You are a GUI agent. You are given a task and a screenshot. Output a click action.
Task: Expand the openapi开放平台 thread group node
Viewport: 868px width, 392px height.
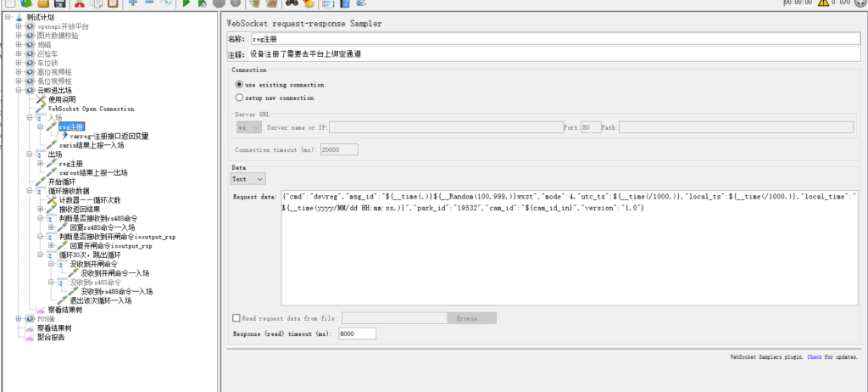19,26
